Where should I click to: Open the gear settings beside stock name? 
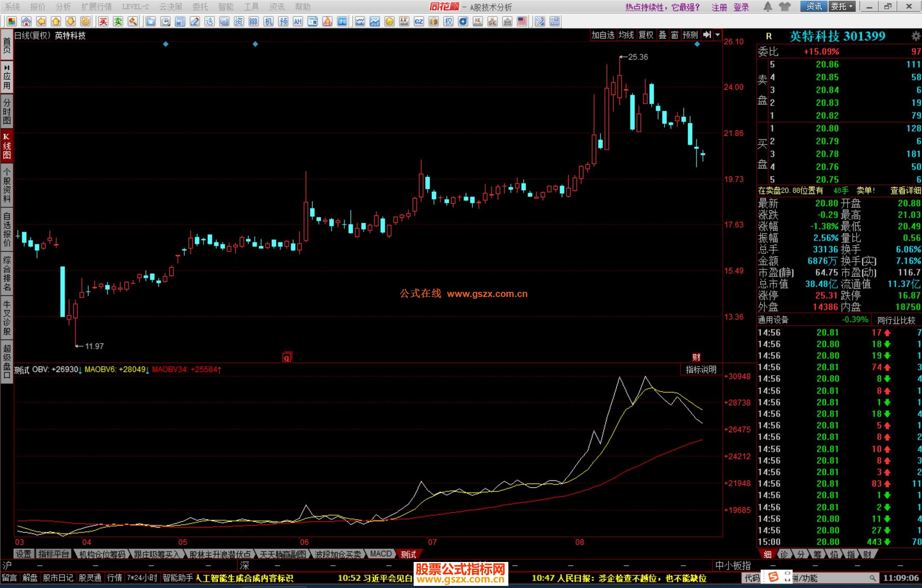point(915,36)
